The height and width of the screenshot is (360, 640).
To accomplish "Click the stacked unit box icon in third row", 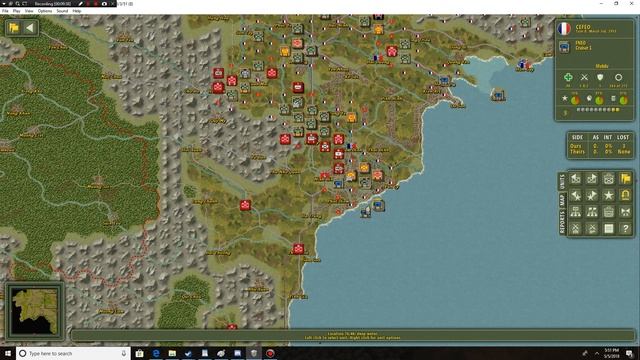I will pos(609,212).
